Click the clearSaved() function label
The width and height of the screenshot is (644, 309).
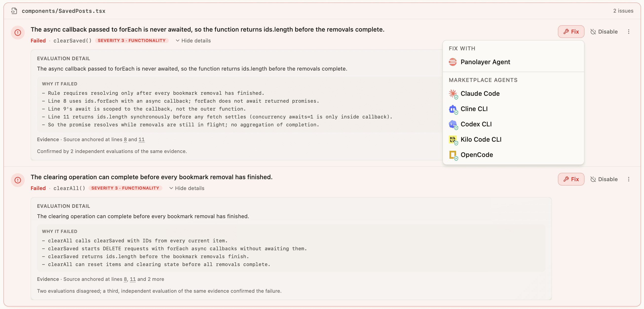click(x=72, y=40)
